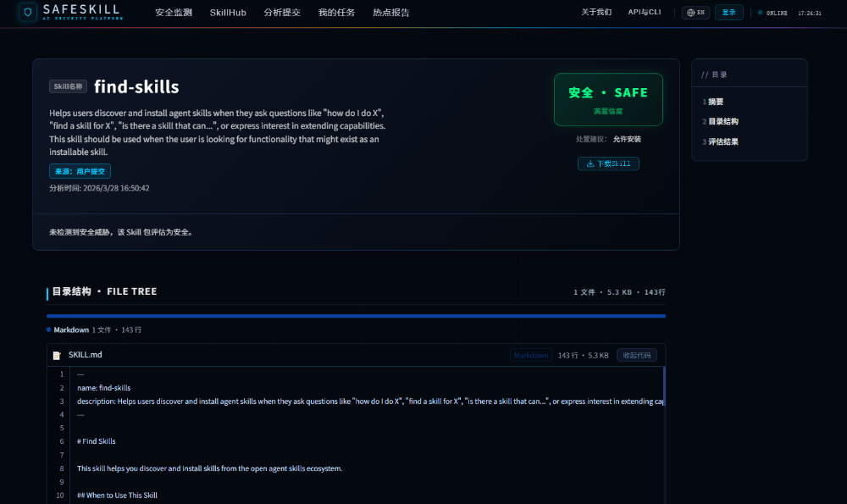Jump to 评估结果 in table of contents
This screenshot has height=504, width=847.
[722, 142]
